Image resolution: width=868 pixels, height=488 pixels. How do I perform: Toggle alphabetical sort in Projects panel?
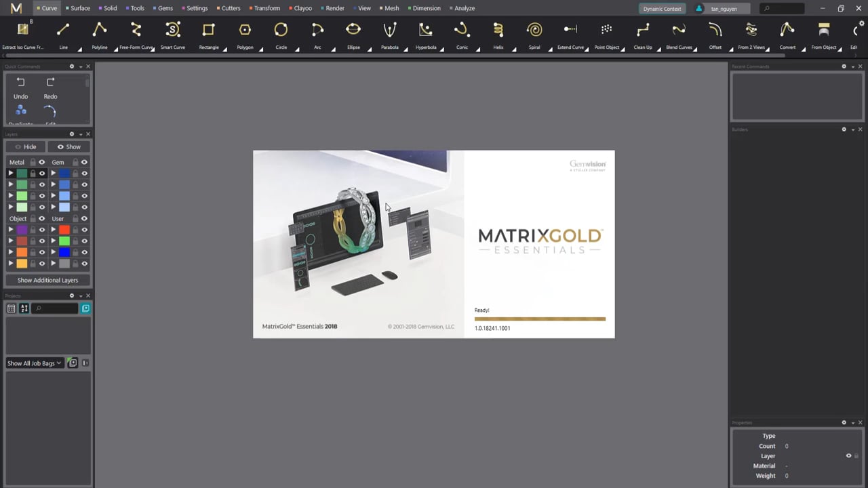pyautogui.click(x=24, y=308)
